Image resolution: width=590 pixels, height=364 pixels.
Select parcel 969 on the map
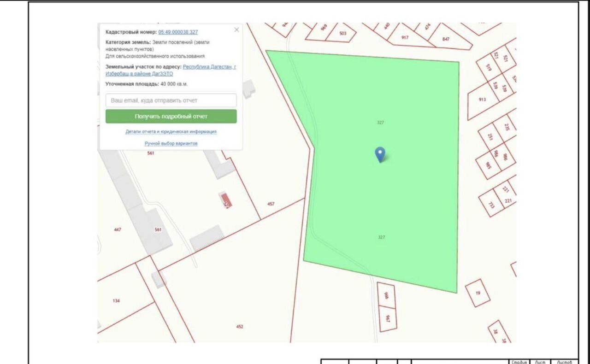click(x=324, y=27)
